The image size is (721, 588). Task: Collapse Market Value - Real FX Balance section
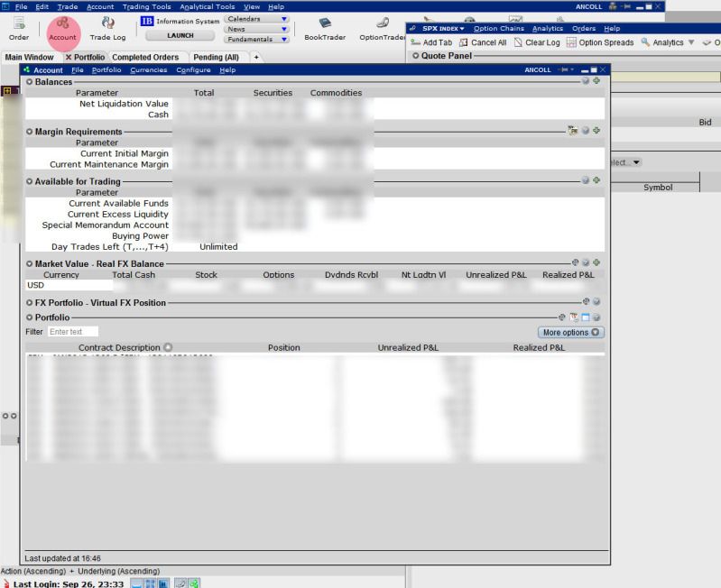point(30,263)
